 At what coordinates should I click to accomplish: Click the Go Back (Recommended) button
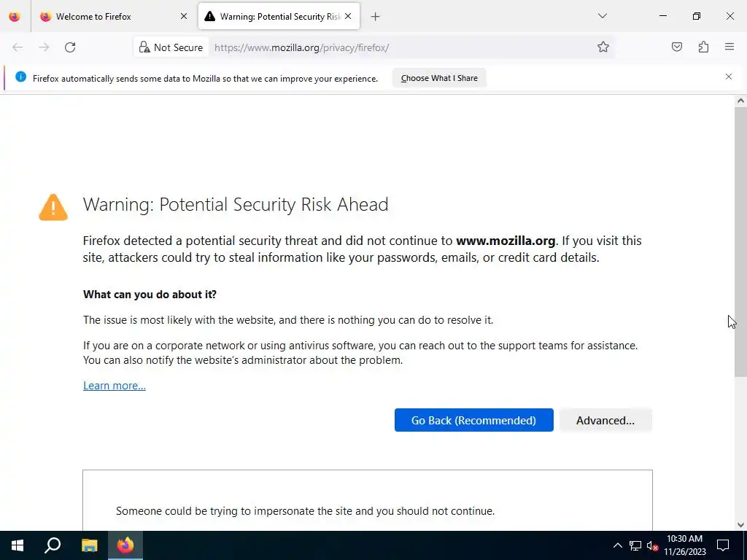coord(473,421)
